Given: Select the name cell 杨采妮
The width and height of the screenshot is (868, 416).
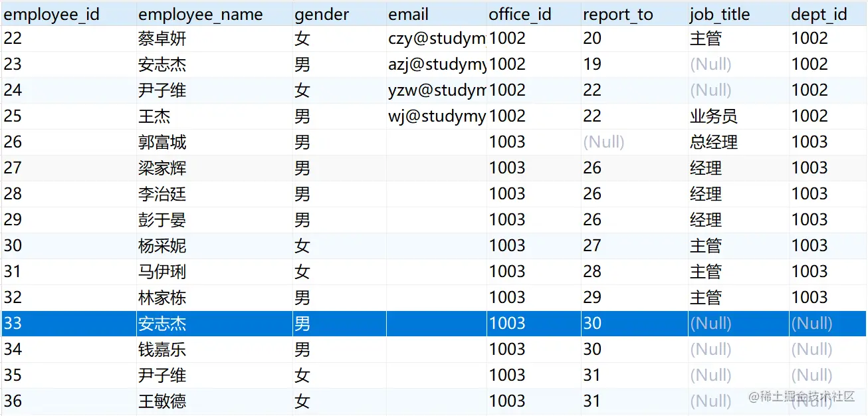Looking at the screenshot, I should tap(214, 246).
